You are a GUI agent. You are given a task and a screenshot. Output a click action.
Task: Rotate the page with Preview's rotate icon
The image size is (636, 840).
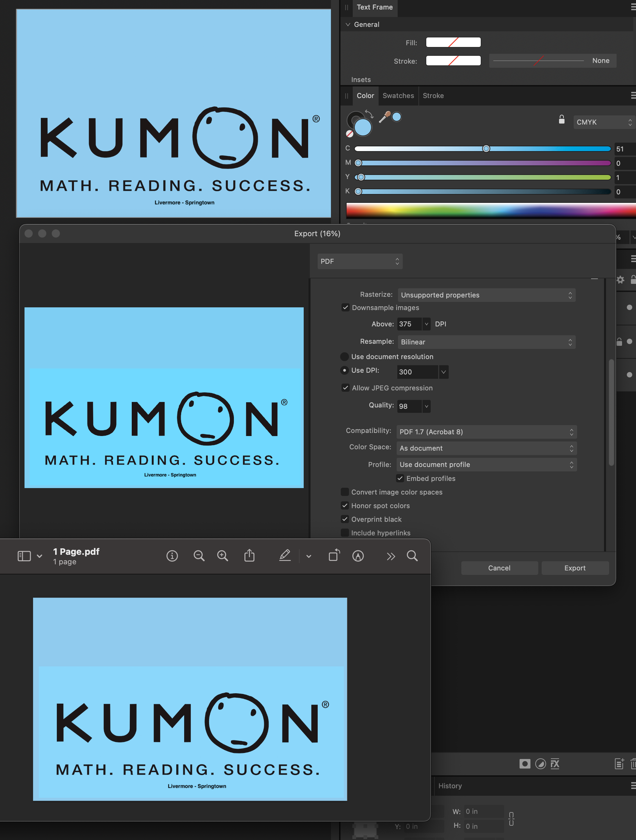click(x=334, y=555)
